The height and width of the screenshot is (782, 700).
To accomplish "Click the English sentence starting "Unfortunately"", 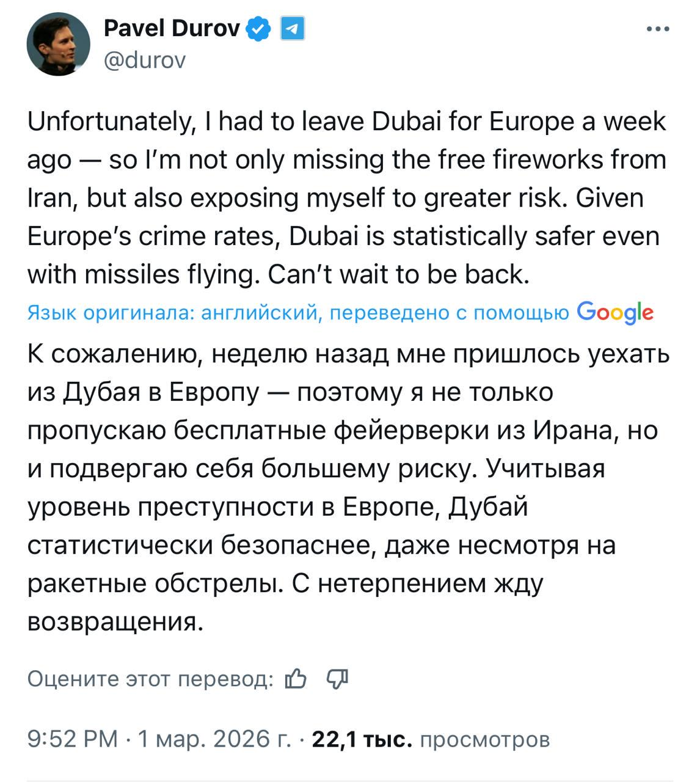I will [346, 122].
